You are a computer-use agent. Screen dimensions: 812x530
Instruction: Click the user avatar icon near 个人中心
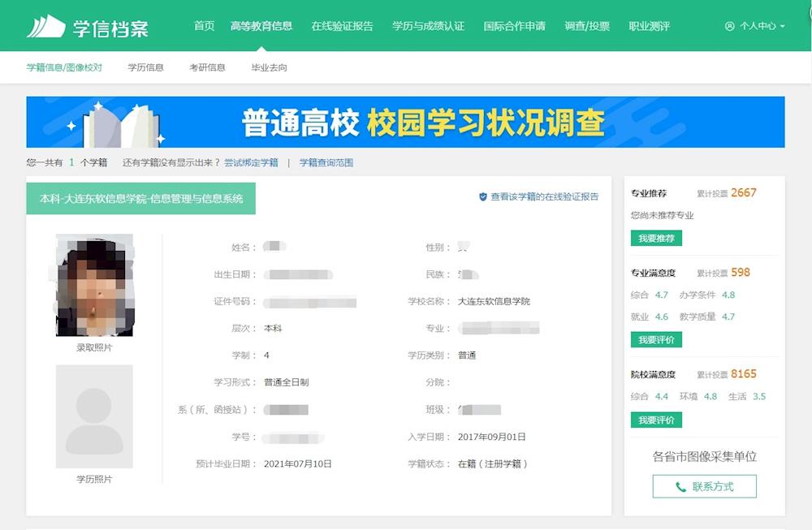point(729,26)
